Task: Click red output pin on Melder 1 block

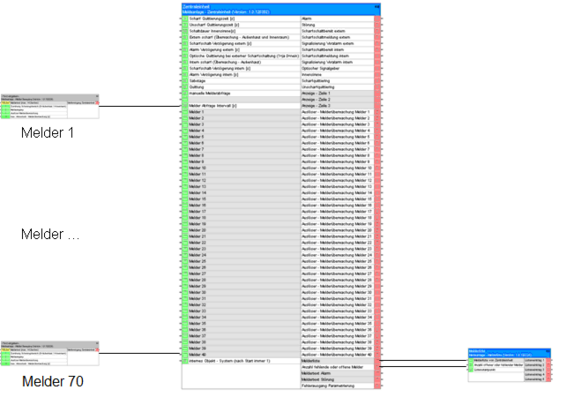Action: click(97, 103)
